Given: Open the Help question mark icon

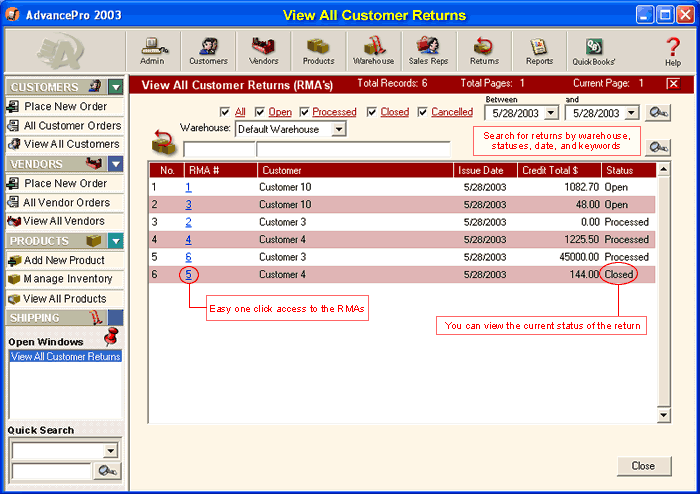Looking at the screenshot, I should (x=673, y=51).
